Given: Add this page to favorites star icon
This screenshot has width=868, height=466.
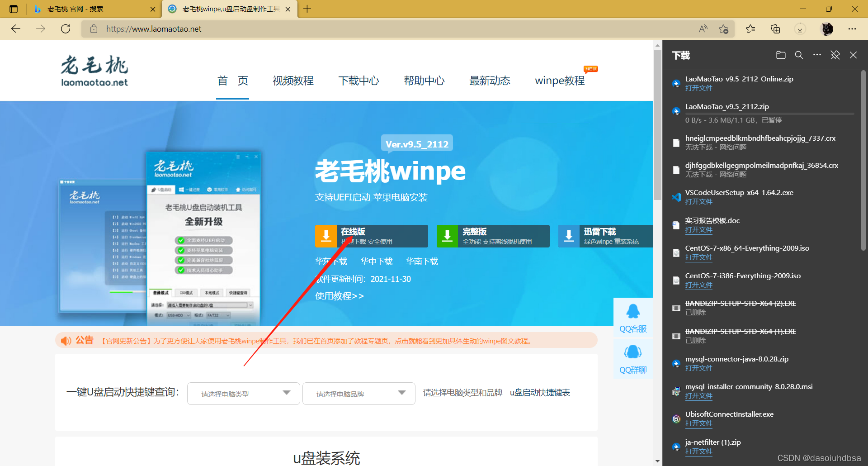Looking at the screenshot, I should click(x=723, y=29).
